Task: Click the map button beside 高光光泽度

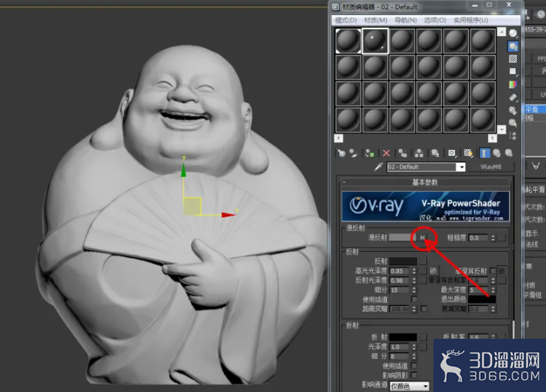Action: 423,271
